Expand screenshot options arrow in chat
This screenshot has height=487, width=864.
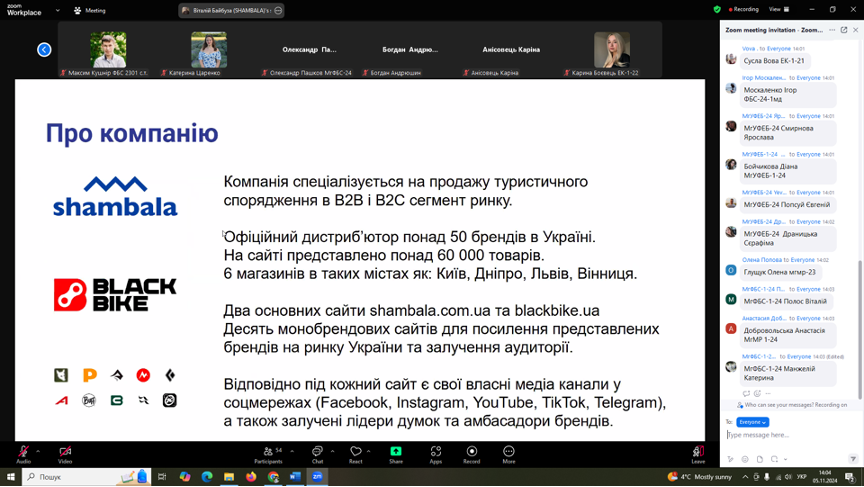785,459
